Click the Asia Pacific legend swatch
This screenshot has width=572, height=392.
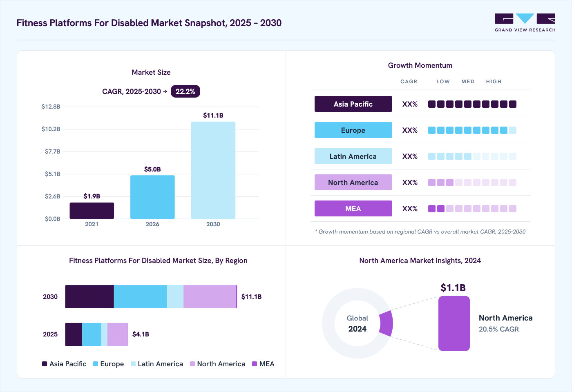(45, 364)
